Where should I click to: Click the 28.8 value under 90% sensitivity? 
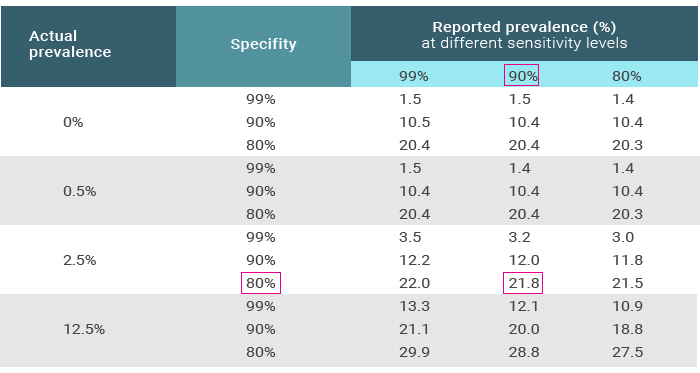coord(524,352)
